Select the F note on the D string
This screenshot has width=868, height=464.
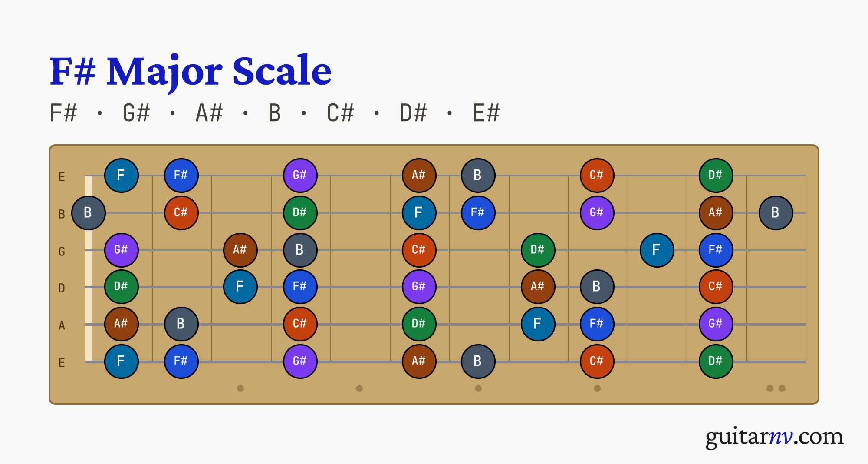click(x=240, y=287)
